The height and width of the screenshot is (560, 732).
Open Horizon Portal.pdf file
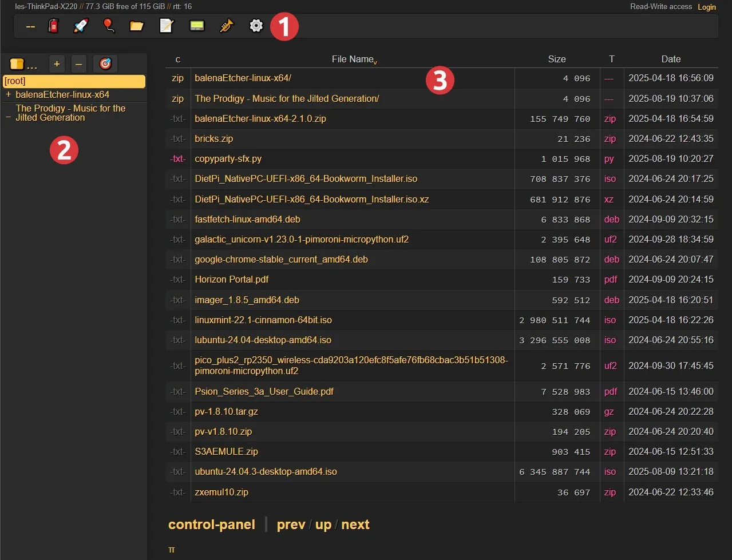(231, 280)
